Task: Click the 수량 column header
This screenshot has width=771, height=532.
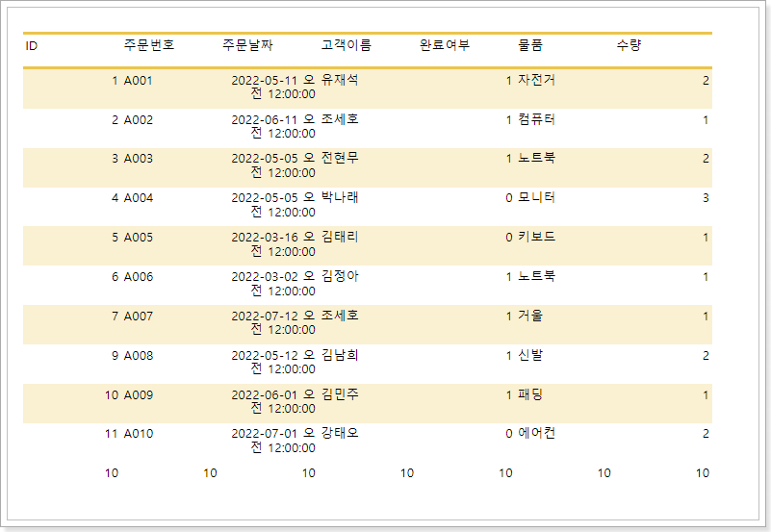Action: 629,45
